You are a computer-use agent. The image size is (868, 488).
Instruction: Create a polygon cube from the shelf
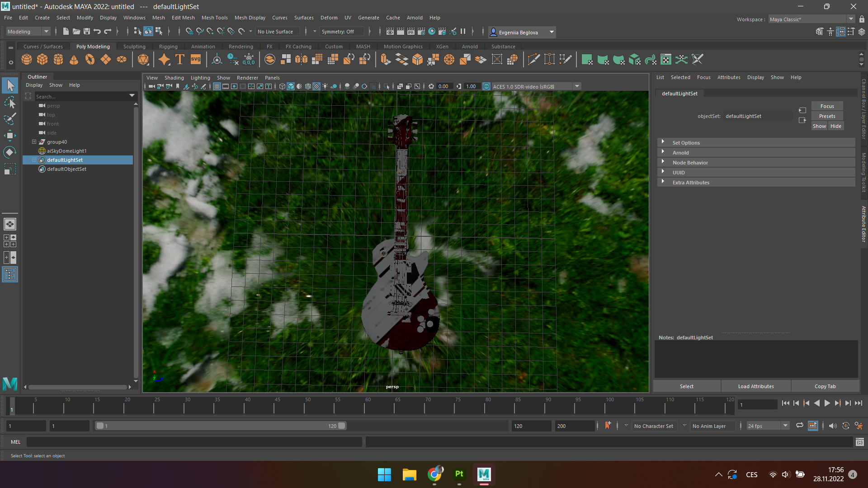coord(42,59)
